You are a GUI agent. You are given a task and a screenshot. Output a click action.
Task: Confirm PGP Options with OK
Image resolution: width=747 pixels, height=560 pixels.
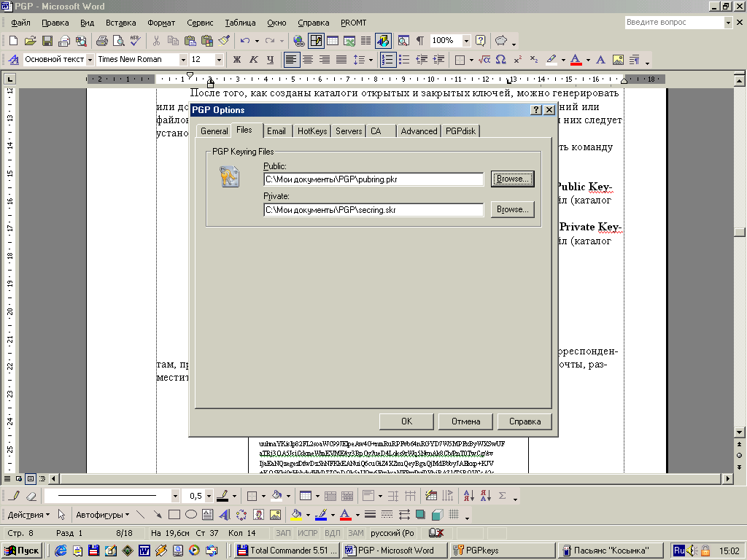[x=406, y=421]
